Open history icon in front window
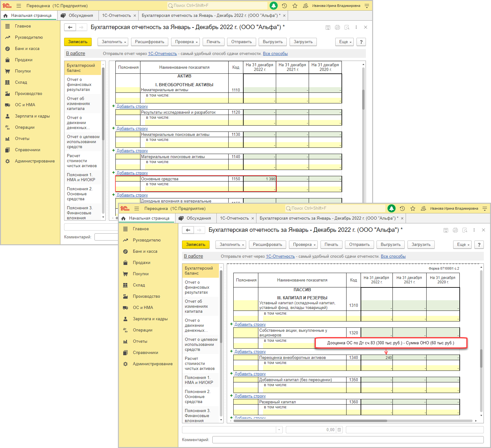This screenshot has height=448, width=491. click(x=402, y=208)
